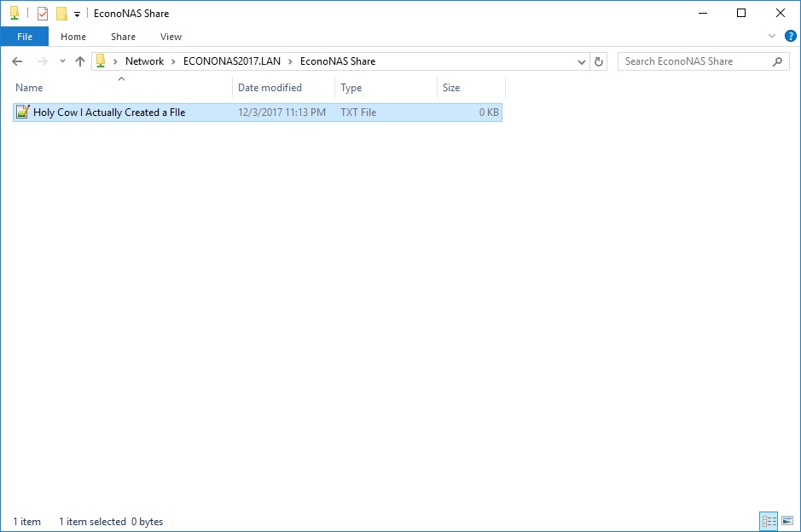Open the Customize Quick Access Toolbar dropdown
The image size is (801, 532).
point(77,14)
